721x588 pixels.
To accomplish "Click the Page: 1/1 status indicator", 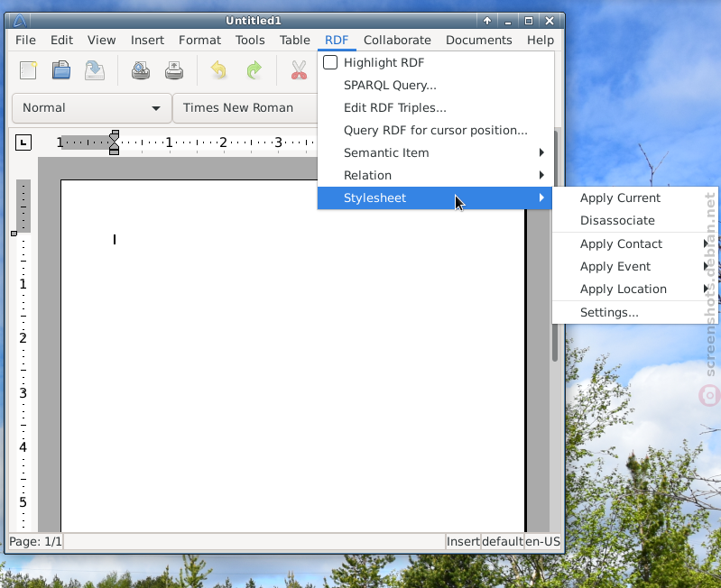I will pos(35,542).
